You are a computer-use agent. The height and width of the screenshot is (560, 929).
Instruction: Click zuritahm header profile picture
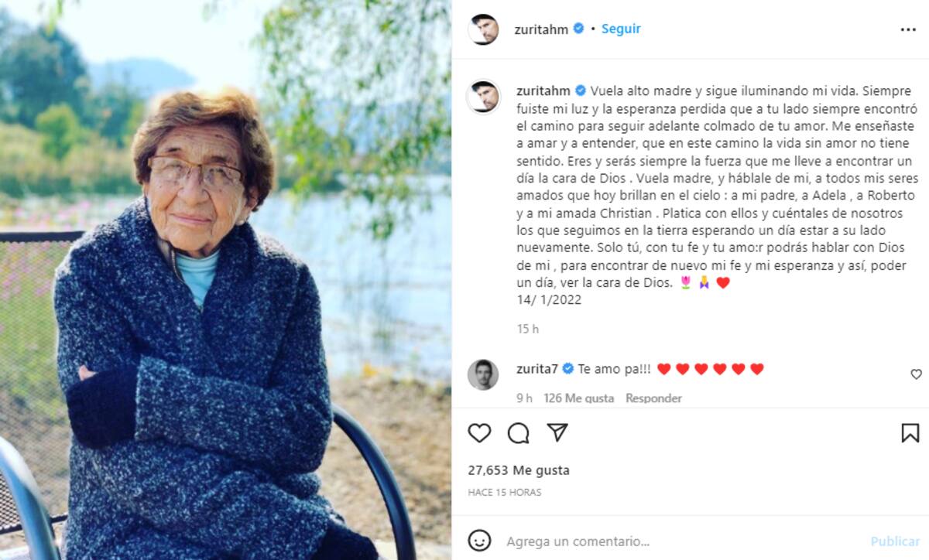click(483, 29)
